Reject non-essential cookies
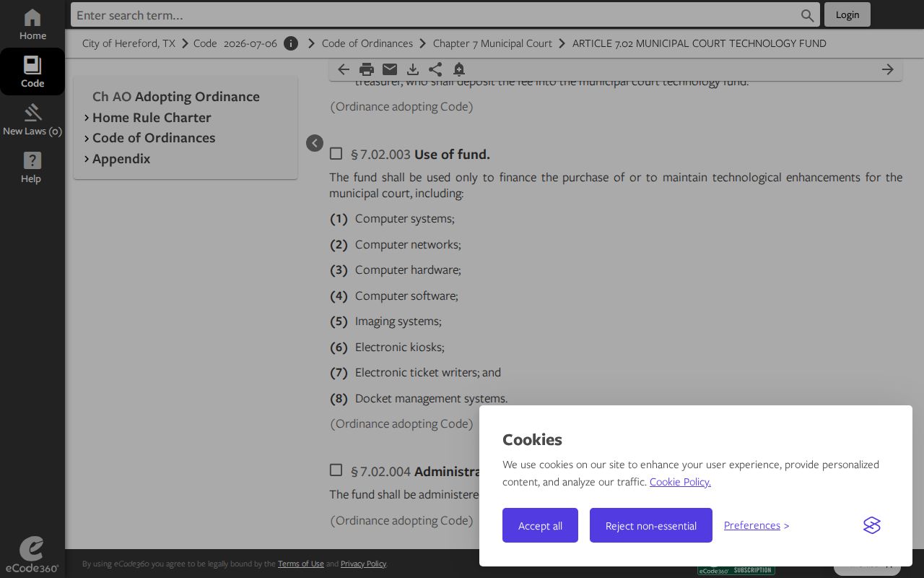 [651, 525]
